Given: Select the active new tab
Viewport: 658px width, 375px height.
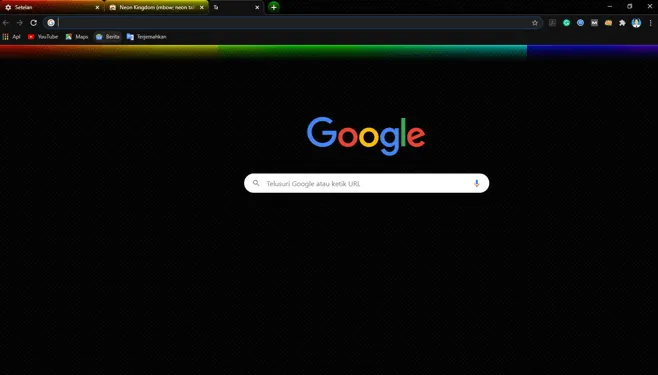Looking at the screenshot, I should tap(237, 7).
